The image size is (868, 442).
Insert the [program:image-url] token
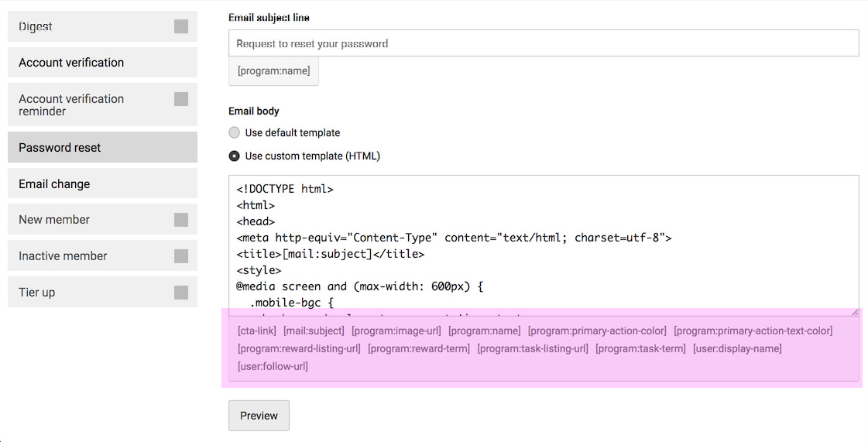point(396,331)
